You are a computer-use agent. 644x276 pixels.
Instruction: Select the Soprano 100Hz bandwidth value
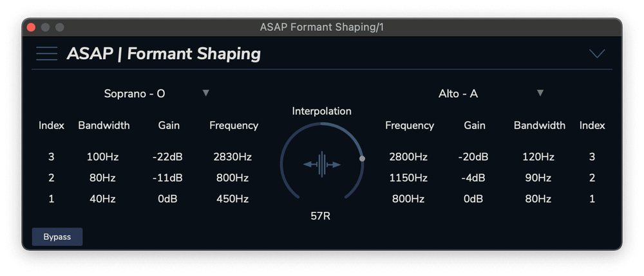pyautogui.click(x=103, y=156)
